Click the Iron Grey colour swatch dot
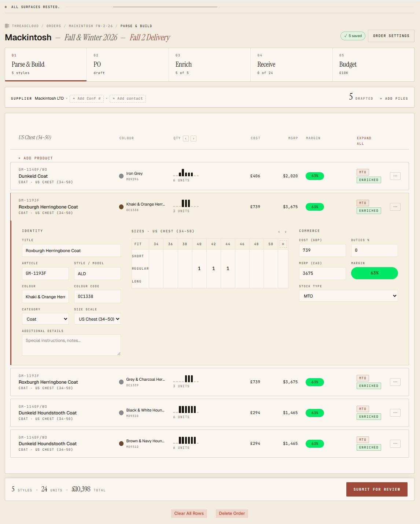Image resolution: width=420 pixels, height=524 pixels. (x=121, y=176)
